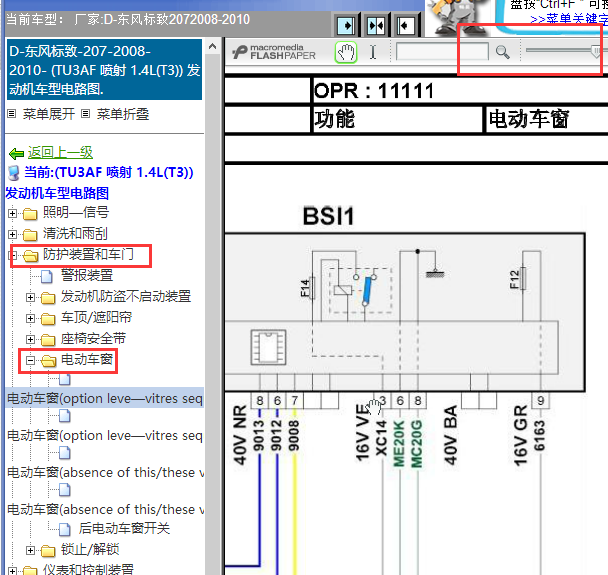The image size is (608, 575).
Task: Select highlighted 电动车窗(option leve—vitres seq item
Action: [105, 398]
